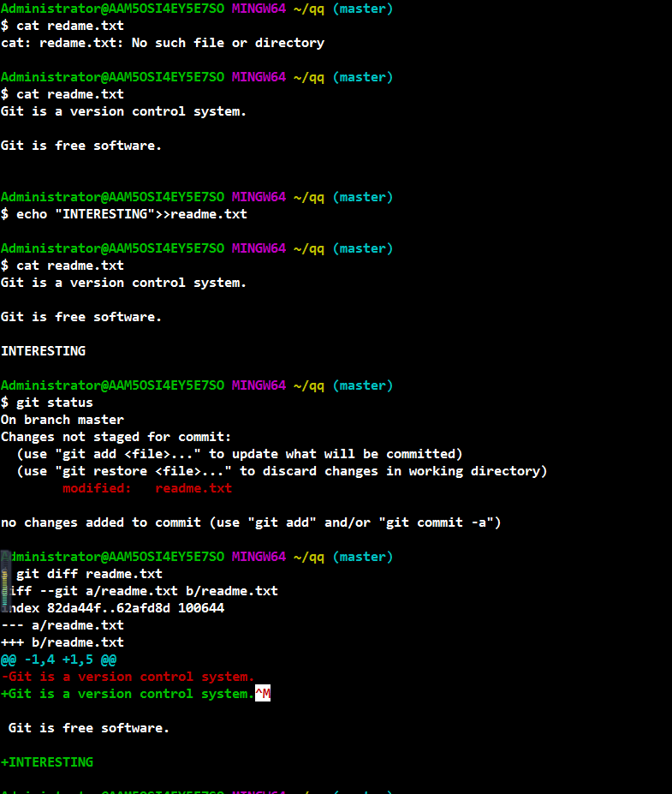
Task: Click the red 'modified:' label
Action: tap(97, 489)
